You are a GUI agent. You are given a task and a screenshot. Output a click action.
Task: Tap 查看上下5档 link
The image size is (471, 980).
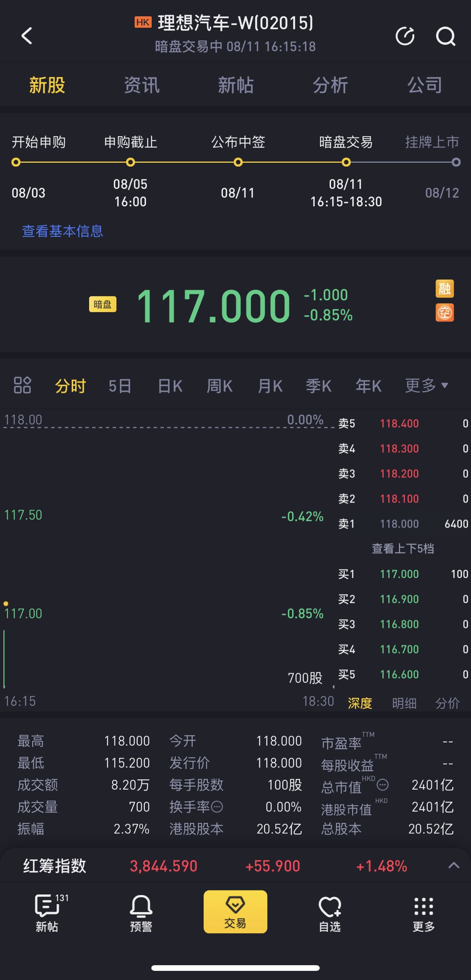click(x=403, y=548)
